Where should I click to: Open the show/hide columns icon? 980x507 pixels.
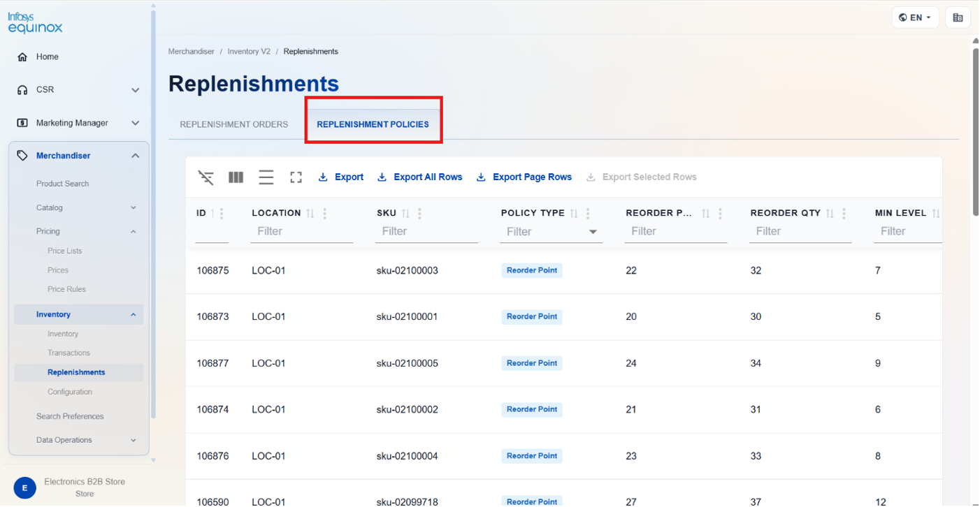(236, 177)
